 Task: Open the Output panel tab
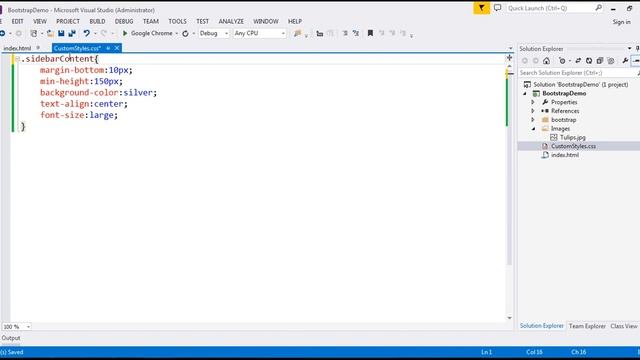click(x=11, y=338)
